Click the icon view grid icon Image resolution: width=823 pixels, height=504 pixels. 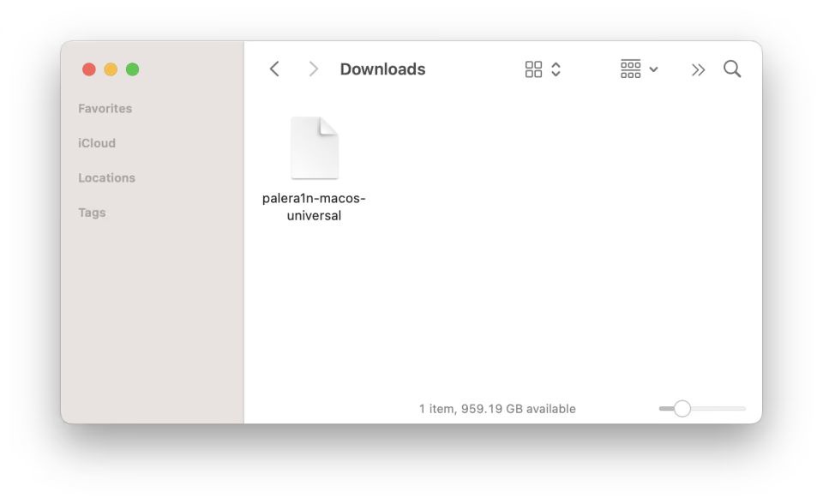534,69
